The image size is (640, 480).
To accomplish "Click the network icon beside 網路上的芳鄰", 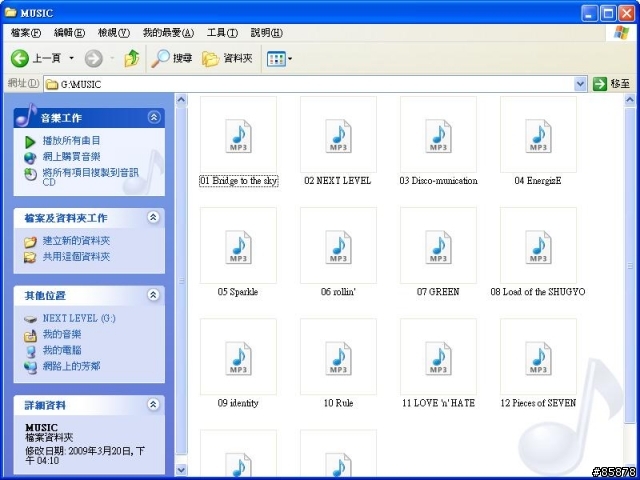I will 30,367.
